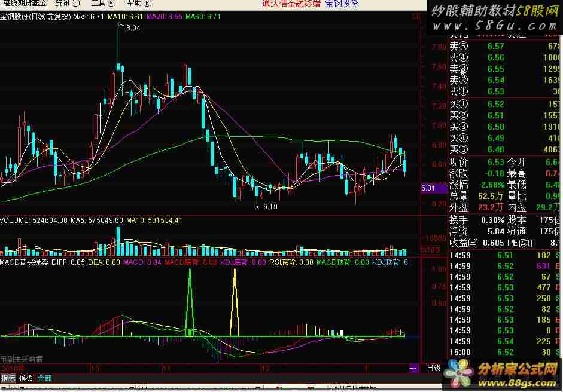Click the volume MA10: 501534.41 label

point(154,220)
